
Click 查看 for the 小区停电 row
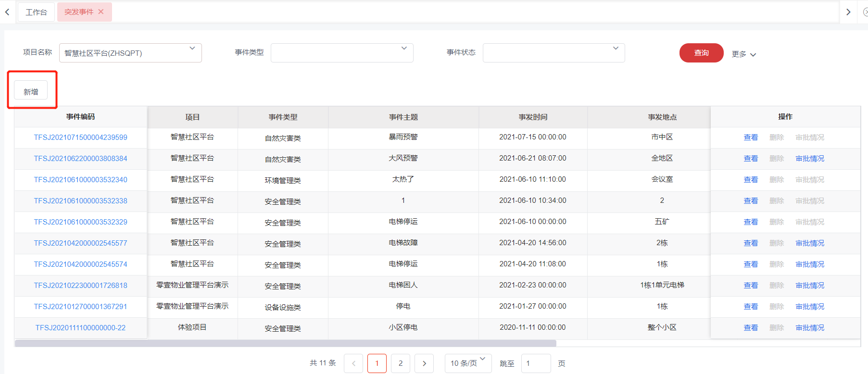pyautogui.click(x=751, y=328)
